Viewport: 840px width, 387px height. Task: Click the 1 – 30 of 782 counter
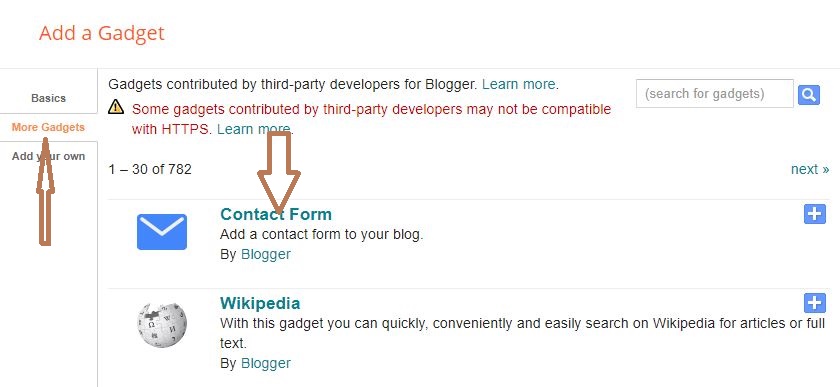click(x=149, y=169)
